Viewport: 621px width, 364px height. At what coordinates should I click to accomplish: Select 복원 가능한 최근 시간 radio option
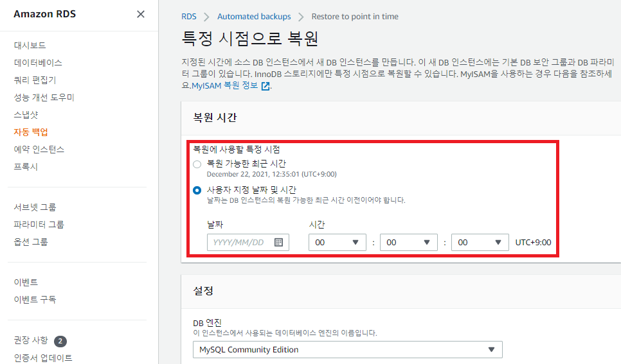tap(197, 164)
